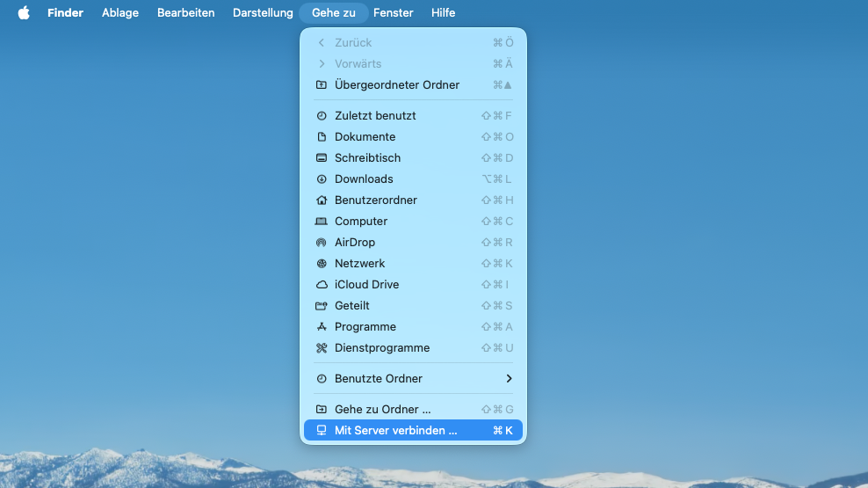Open Geteilt folder entry
The image size is (868, 488).
click(x=351, y=306)
